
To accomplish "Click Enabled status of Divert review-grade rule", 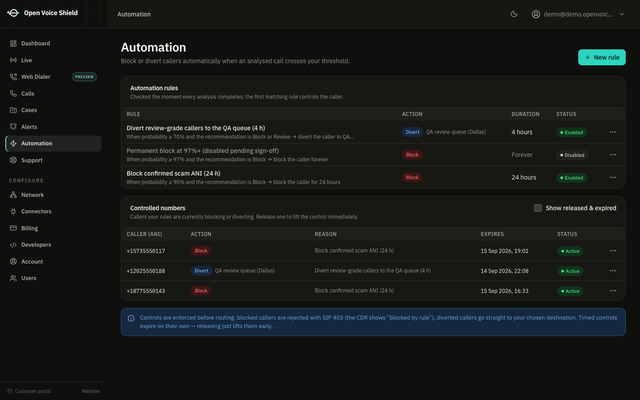I will point(571,132).
